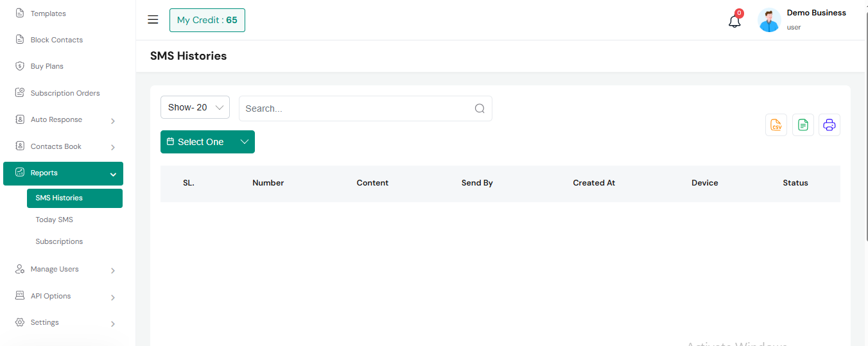Click into the Search input field
Image resolution: width=868 pixels, height=346 pixels.
click(356, 108)
